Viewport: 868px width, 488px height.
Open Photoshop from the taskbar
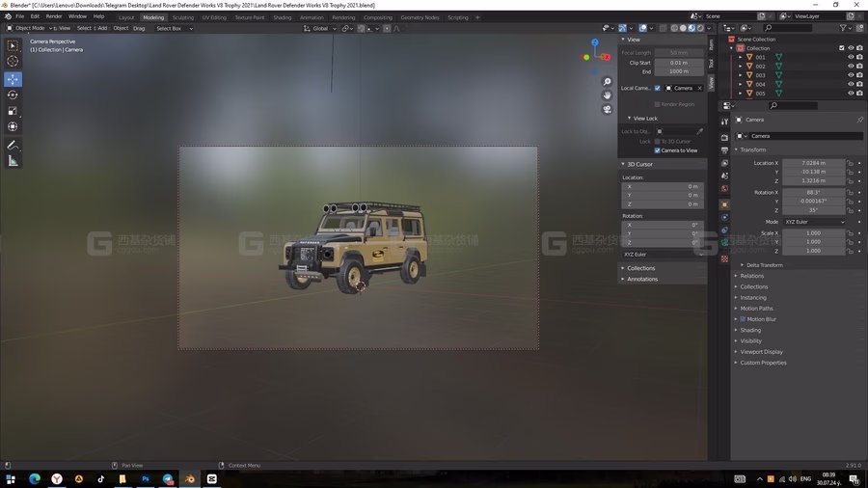point(146,479)
